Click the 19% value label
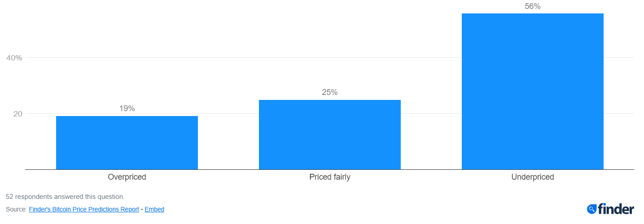Image resolution: width=644 pixels, height=224 pixels. [127, 108]
